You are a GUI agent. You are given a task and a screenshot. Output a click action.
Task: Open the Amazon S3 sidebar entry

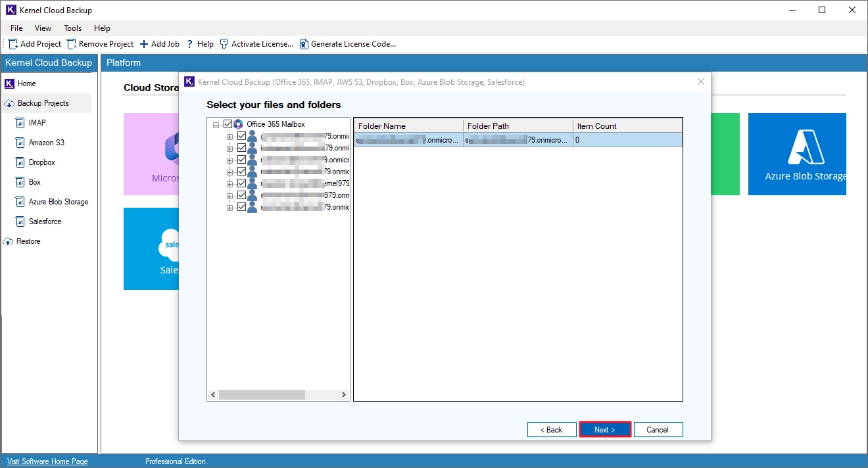pyautogui.click(x=39, y=143)
